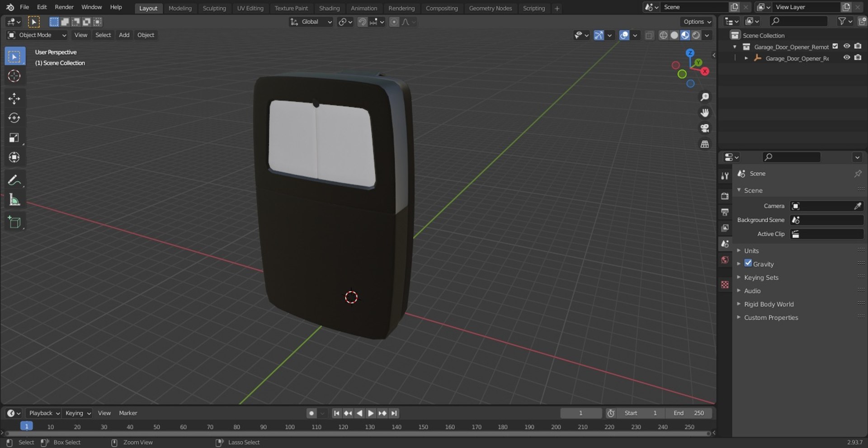Viewport: 868px width, 448px height.
Task: Open the Tool properties tab
Action: pyautogui.click(x=725, y=176)
